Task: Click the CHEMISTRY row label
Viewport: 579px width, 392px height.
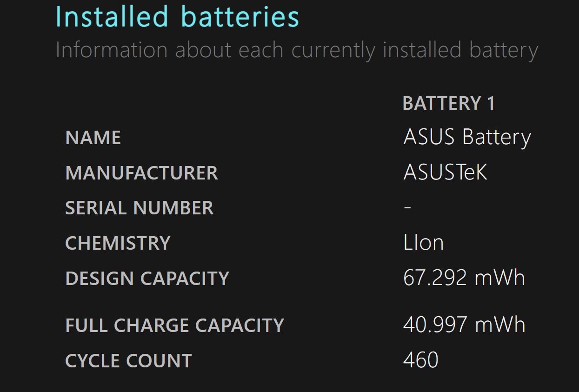Action: (118, 243)
